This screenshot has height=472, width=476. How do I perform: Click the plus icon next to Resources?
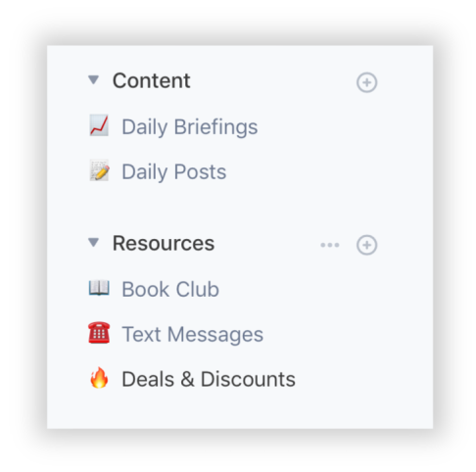pyautogui.click(x=366, y=245)
